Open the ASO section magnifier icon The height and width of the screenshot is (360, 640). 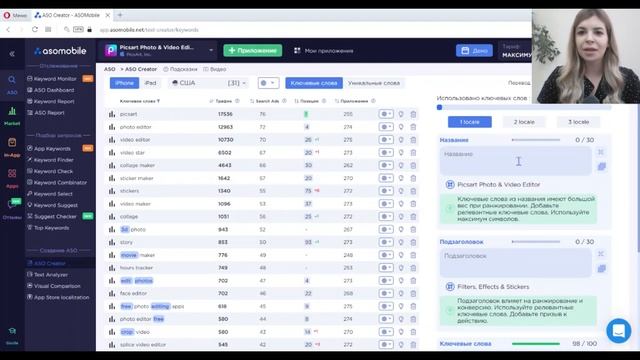click(12, 80)
